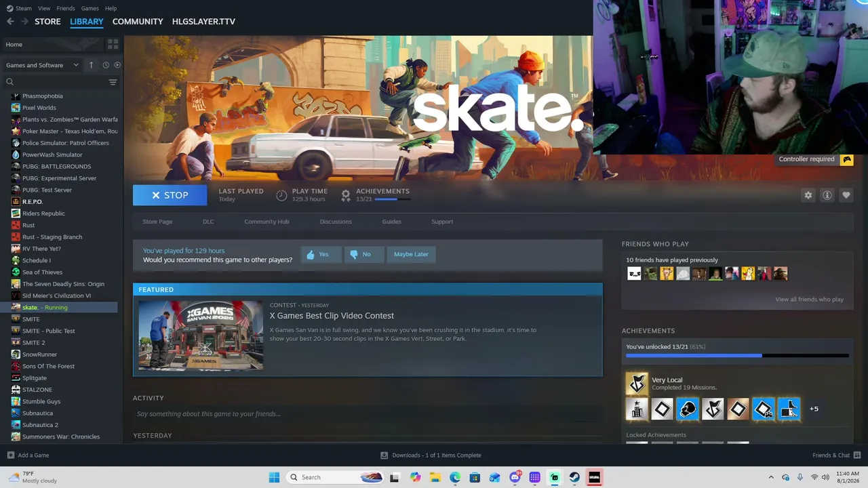Open the Support link
The image size is (868, 488).
point(442,222)
